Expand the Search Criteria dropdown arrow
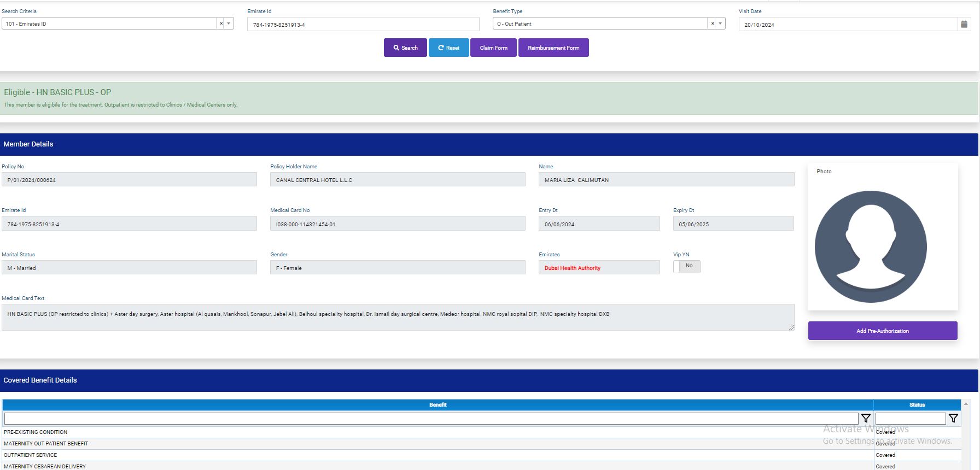This screenshot has width=980, height=470. pos(229,23)
